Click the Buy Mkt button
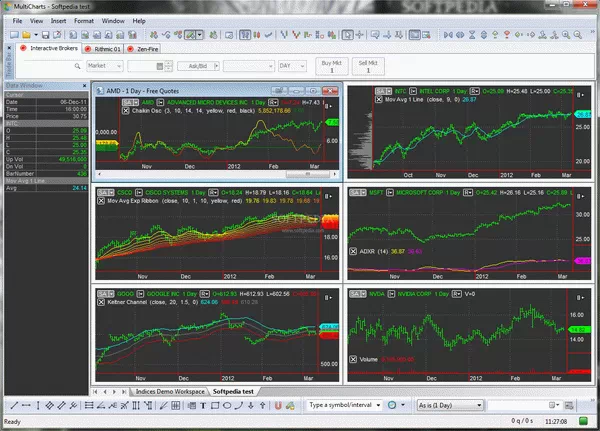Image resolution: width=600 pixels, height=431 pixels. pos(331,66)
